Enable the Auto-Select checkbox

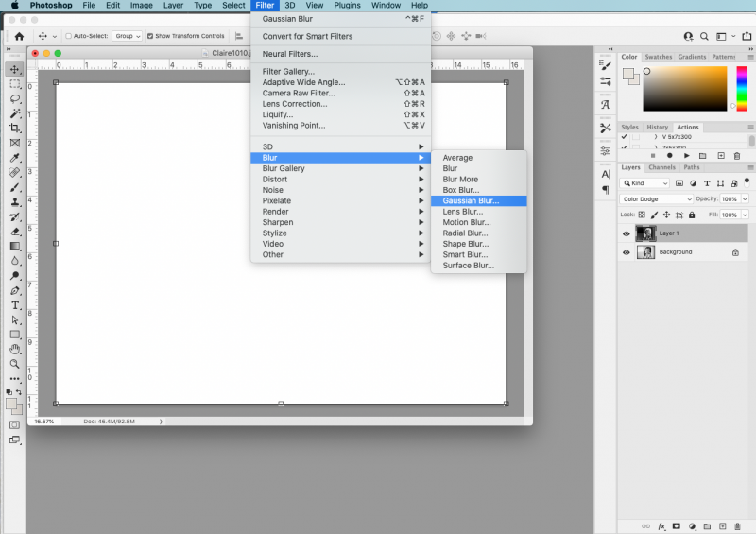68,36
